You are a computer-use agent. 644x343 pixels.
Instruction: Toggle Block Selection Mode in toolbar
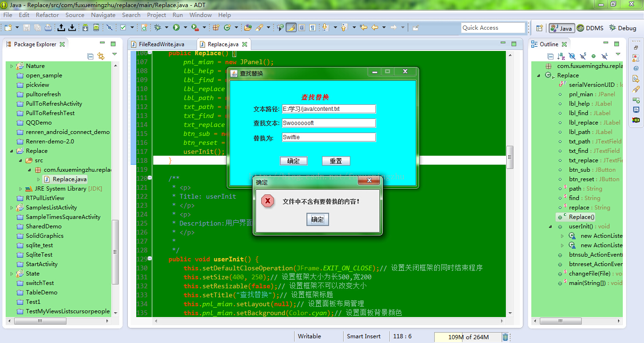pos(302,27)
